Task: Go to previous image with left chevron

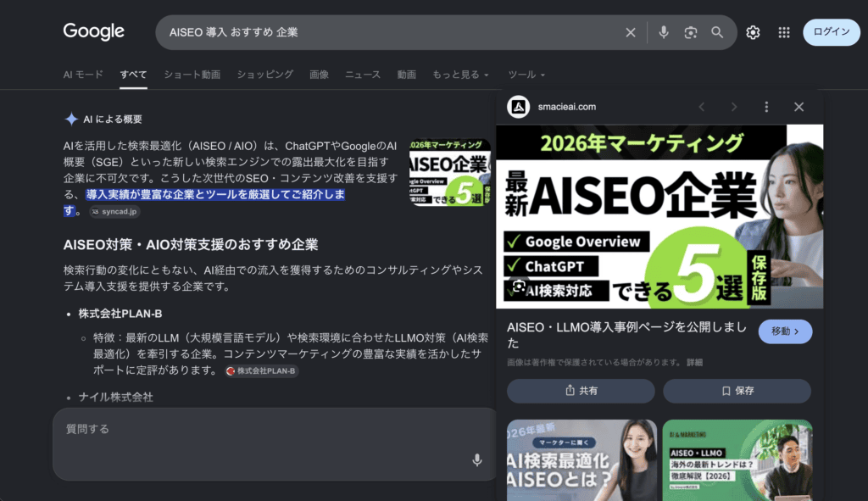Action: coord(701,107)
